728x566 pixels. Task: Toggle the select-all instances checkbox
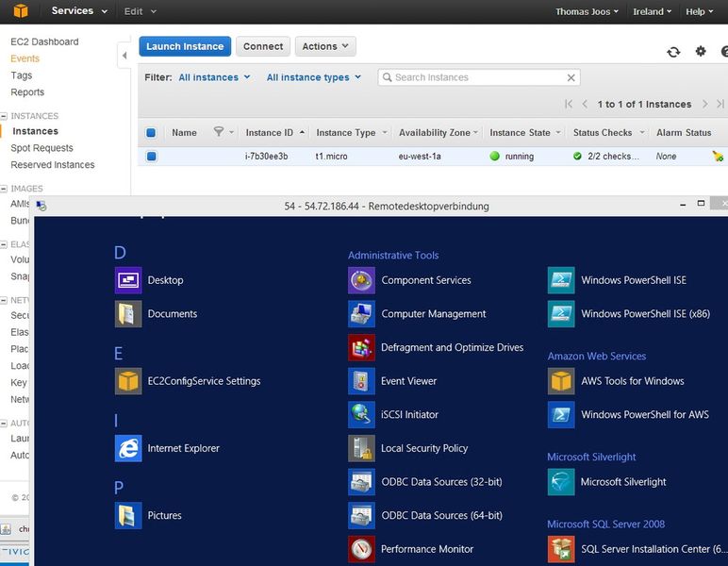(151, 133)
